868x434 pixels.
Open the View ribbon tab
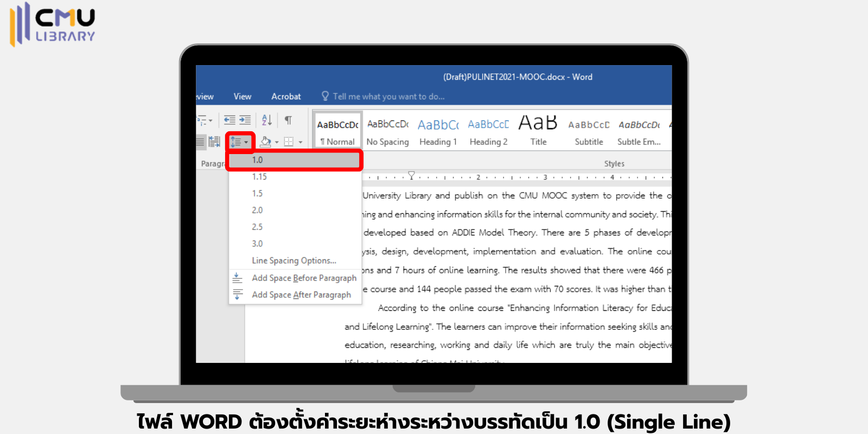click(242, 97)
